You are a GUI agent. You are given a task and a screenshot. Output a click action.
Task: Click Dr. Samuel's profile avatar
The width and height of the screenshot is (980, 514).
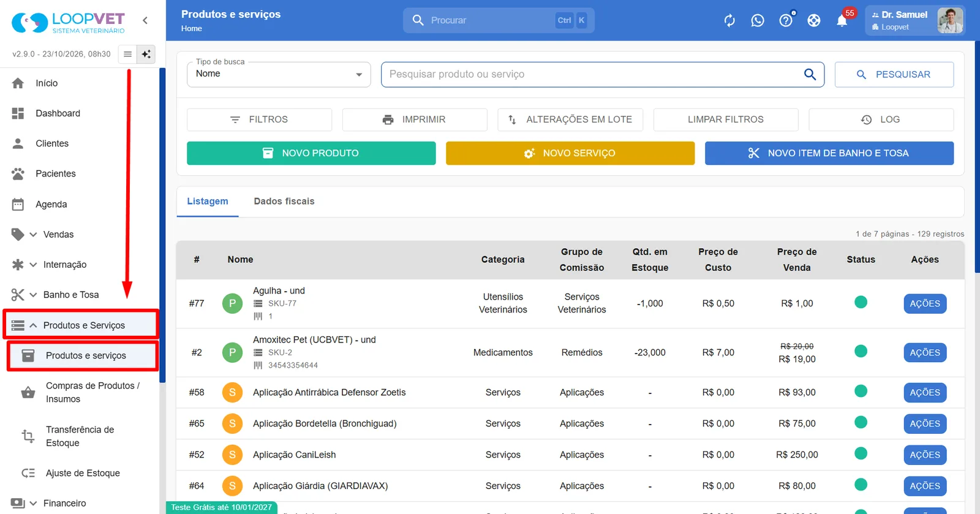click(950, 20)
